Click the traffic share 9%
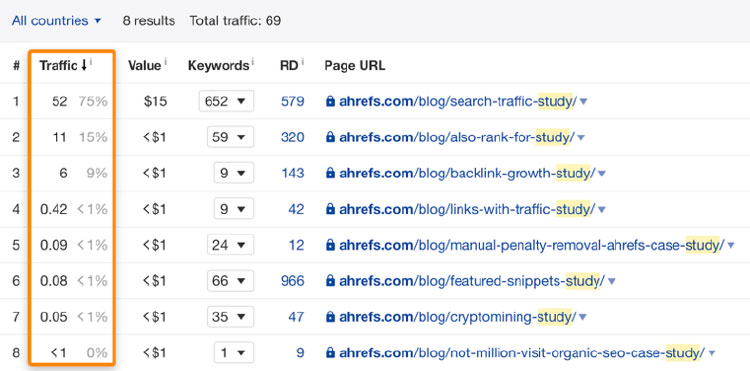Screen dimensions: 750x371 pyautogui.click(x=97, y=173)
